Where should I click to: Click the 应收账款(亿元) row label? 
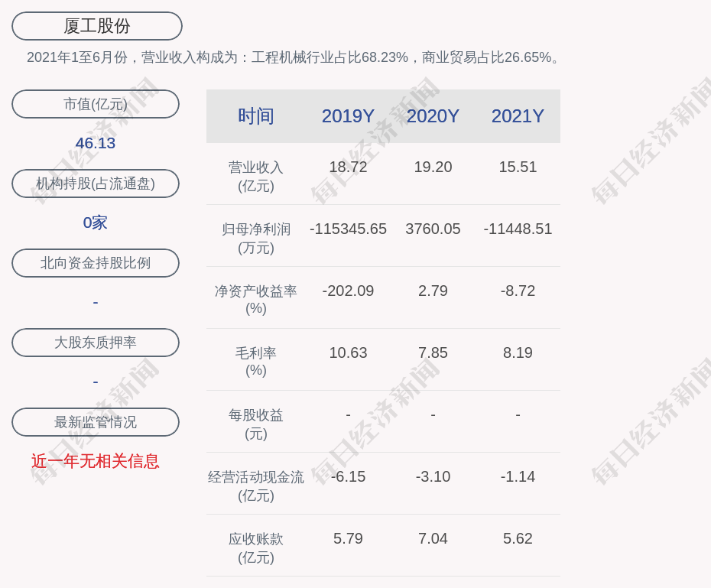tap(256, 548)
